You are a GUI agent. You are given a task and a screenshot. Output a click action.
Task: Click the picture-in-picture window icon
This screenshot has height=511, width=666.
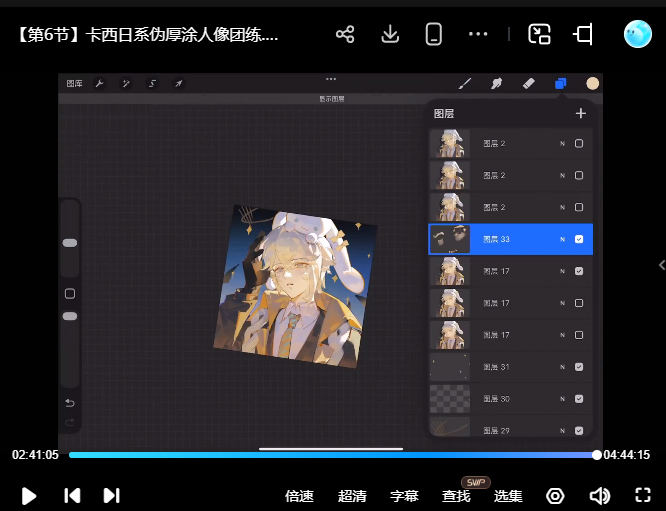click(539, 34)
